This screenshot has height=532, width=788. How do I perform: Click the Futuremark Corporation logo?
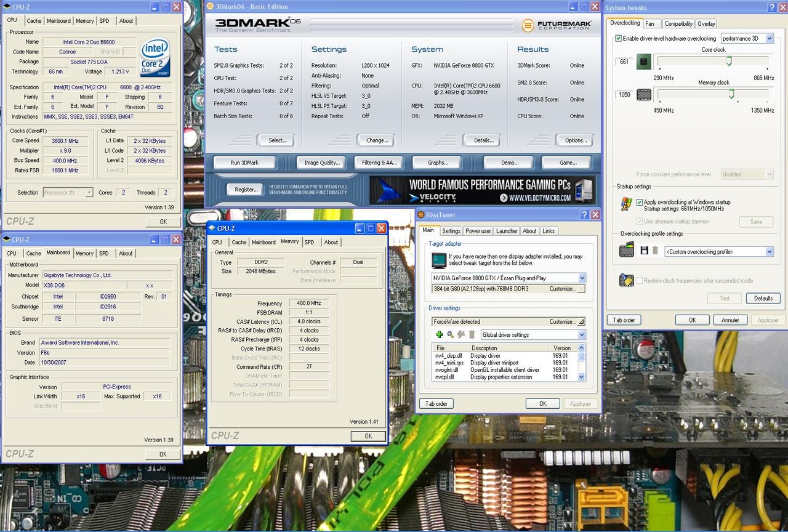tap(557, 25)
